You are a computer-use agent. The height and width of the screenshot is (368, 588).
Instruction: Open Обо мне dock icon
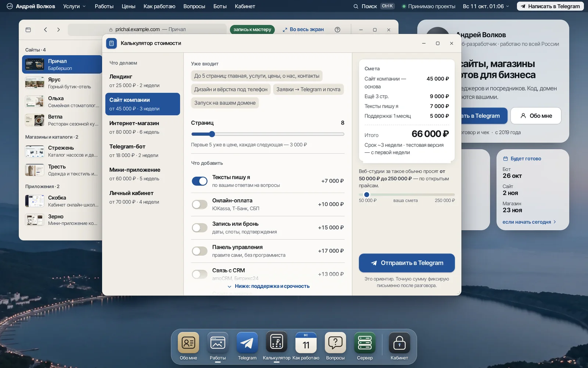pos(188,343)
